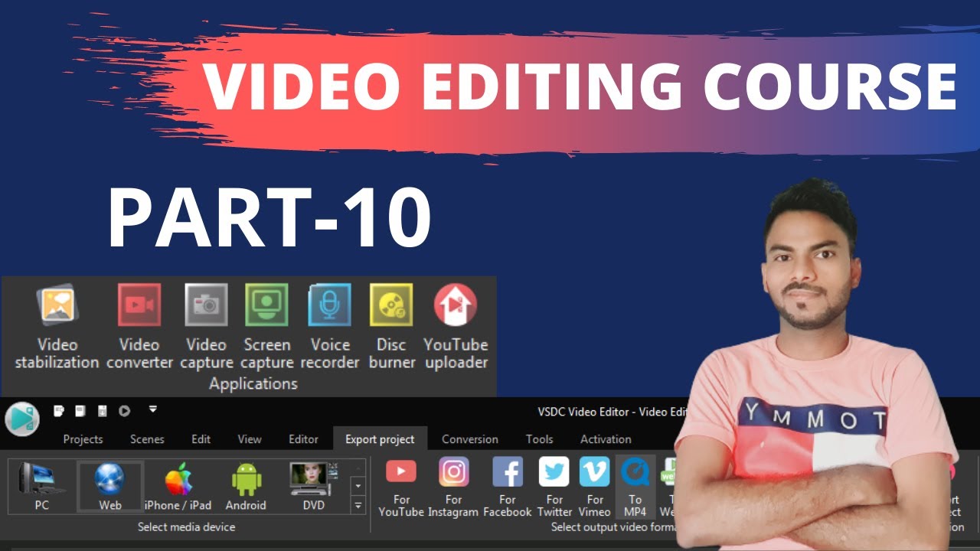Choose the For Facebook output format
This screenshot has width=980, height=551.
click(508, 487)
